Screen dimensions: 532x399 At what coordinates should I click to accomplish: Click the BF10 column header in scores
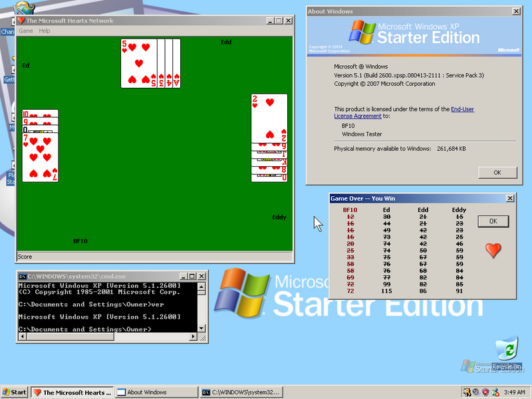click(350, 209)
